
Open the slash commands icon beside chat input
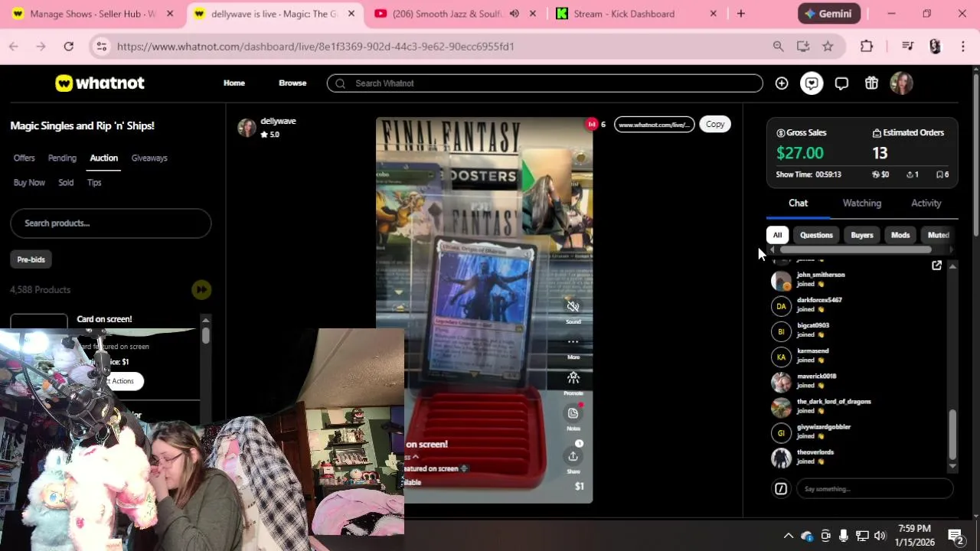tap(781, 488)
